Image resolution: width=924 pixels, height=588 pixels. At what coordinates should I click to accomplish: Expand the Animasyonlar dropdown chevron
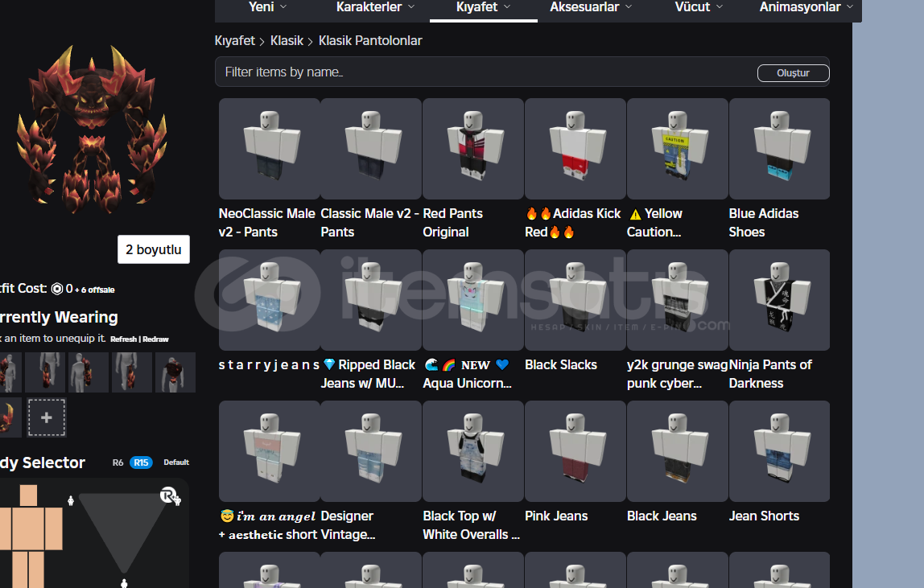click(x=850, y=7)
